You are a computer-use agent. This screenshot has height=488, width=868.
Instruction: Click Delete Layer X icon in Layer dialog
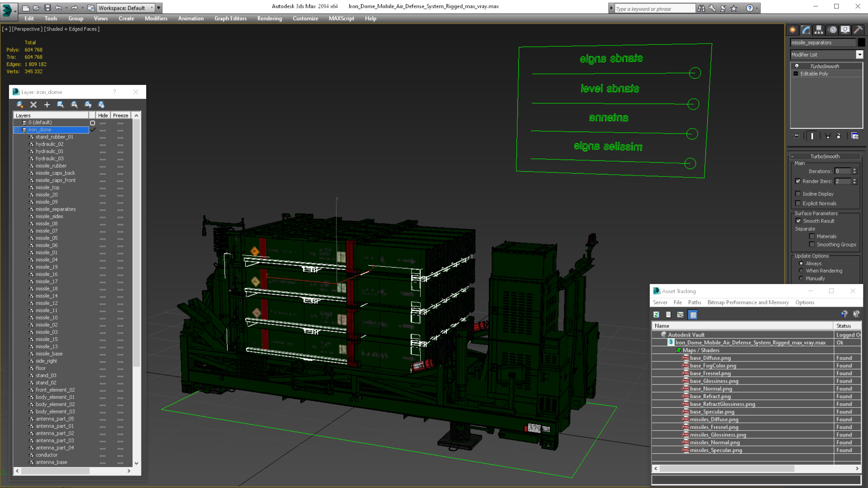point(33,105)
